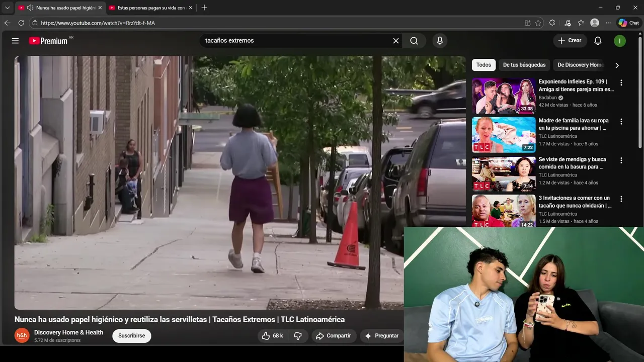Switch to 'Estas personas pagan su vida' tab
This screenshot has height=362, width=644.
(x=151, y=8)
